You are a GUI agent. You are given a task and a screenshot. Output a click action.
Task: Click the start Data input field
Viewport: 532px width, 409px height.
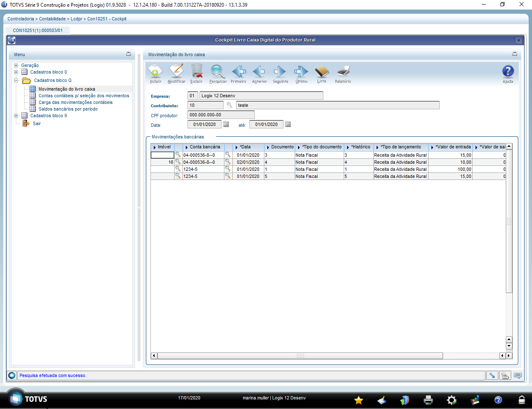[204, 124]
